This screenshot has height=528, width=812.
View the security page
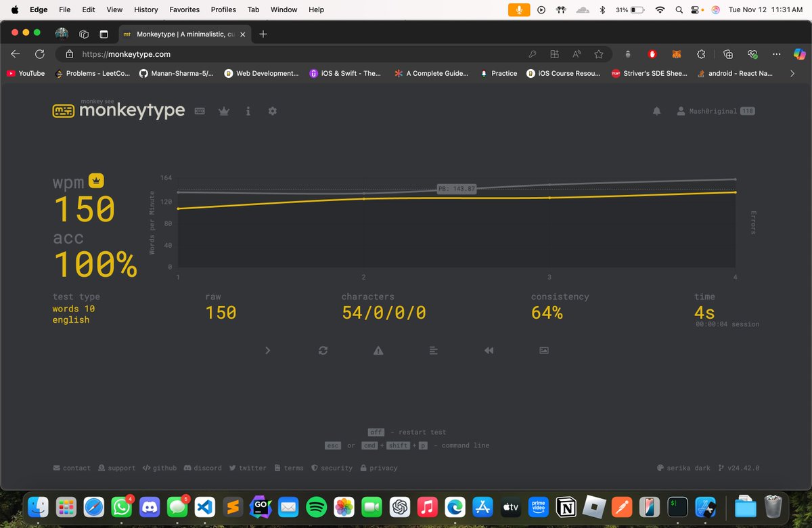332,468
